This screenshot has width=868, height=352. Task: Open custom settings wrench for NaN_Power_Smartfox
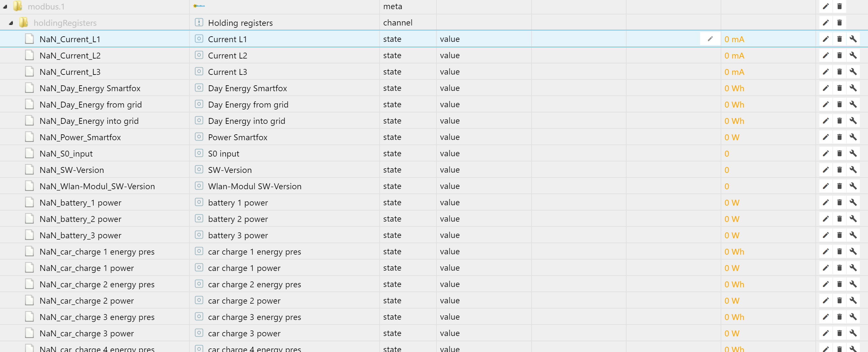(853, 137)
